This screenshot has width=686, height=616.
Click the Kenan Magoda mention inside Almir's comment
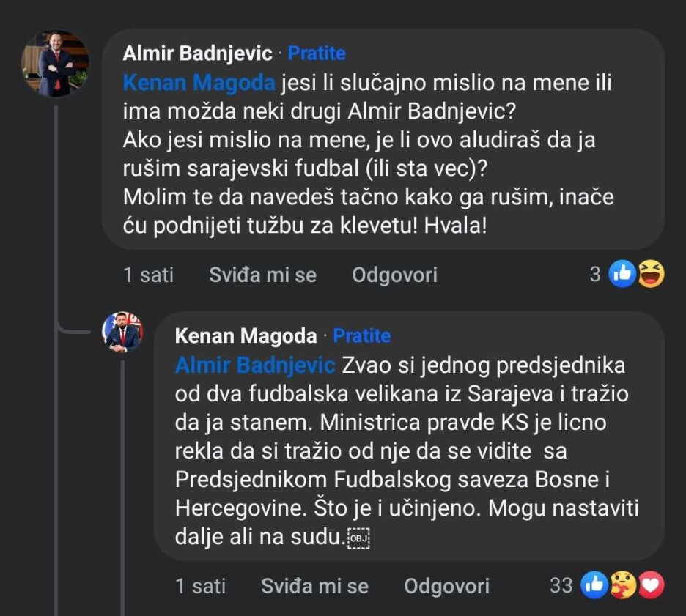pos(199,83)
